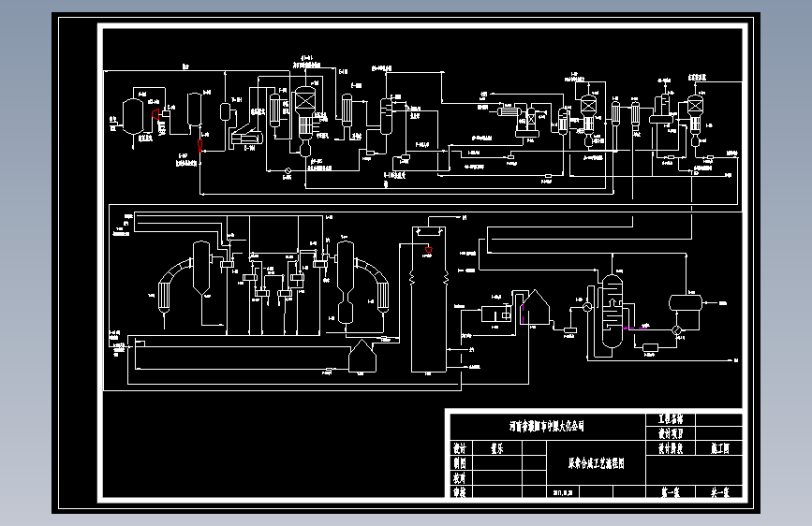This screenshot has height=526, width=812.
Task: Select the large rounded storage vessel at top left
Action: tap(133, 117)
